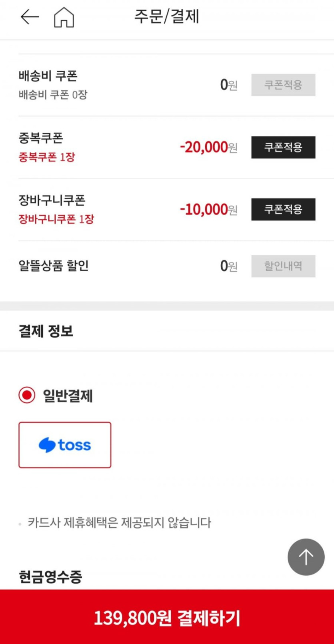
Task: Tap the back arrow icon
Action: click(30, 17)
